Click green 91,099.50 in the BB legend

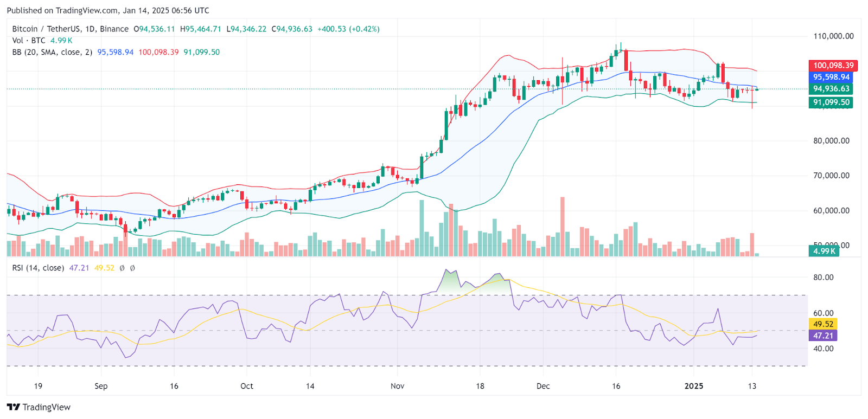pos(202,52)
